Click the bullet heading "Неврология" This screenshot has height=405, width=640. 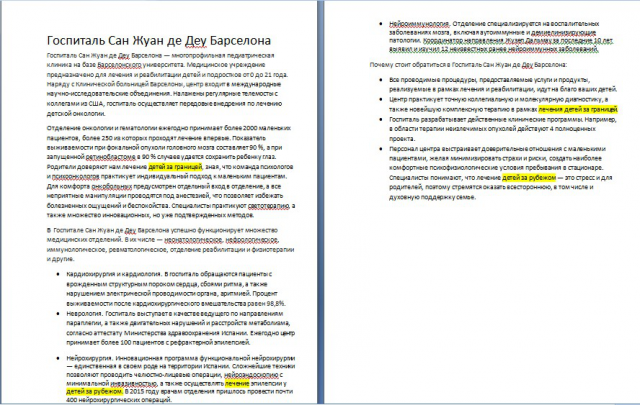(84, 314)
